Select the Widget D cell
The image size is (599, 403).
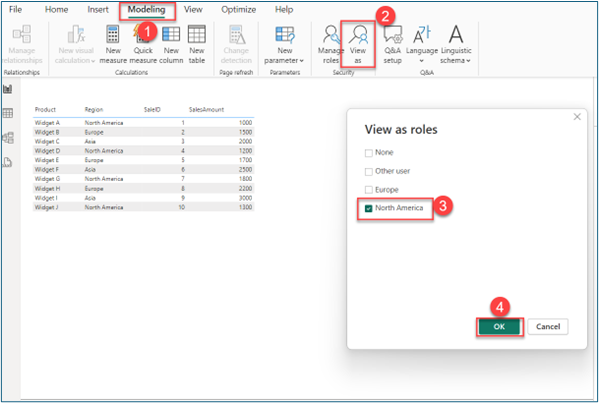(47, 151)
